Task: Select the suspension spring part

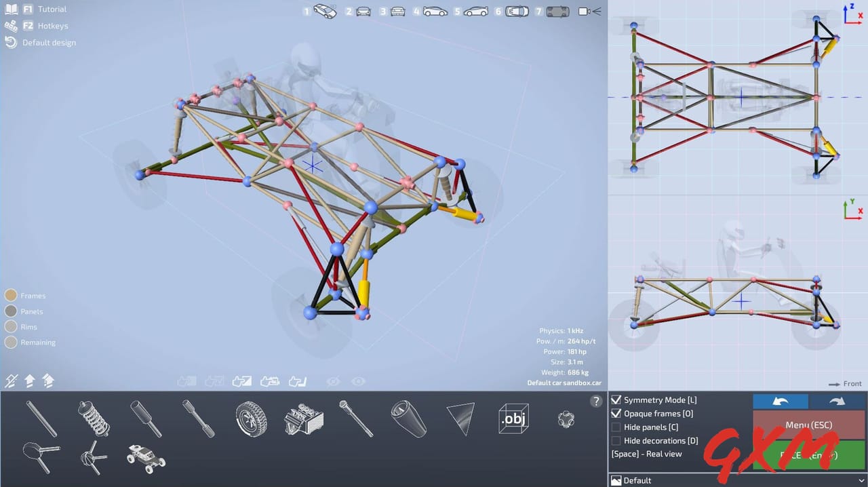Action: pyautogui.click(x=94, y=418)
